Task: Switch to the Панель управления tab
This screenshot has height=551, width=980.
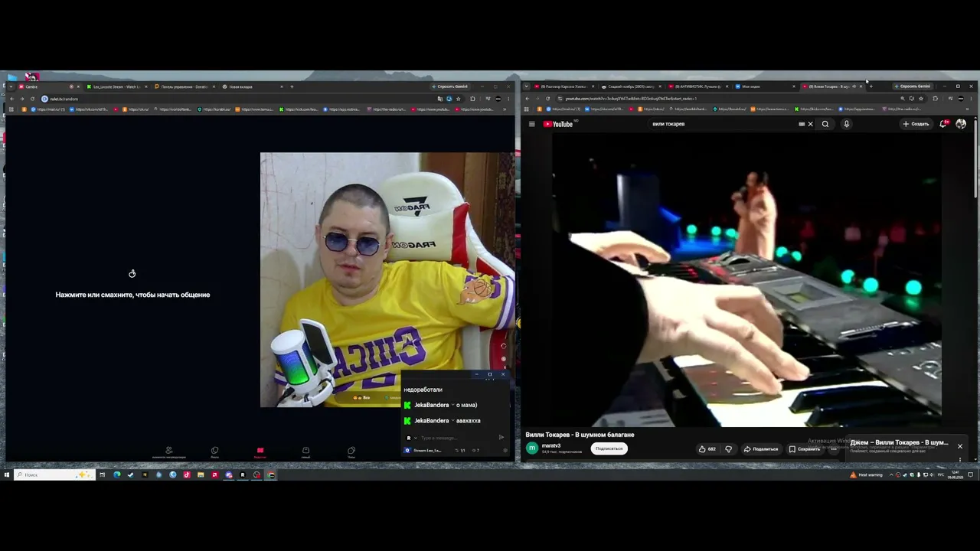Action: tap(184, 86)
